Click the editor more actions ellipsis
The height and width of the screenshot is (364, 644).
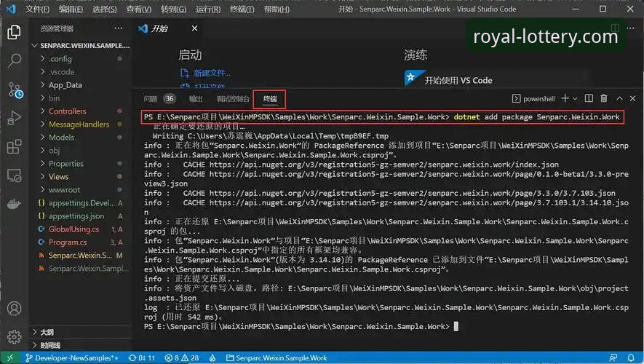[630, 28]
